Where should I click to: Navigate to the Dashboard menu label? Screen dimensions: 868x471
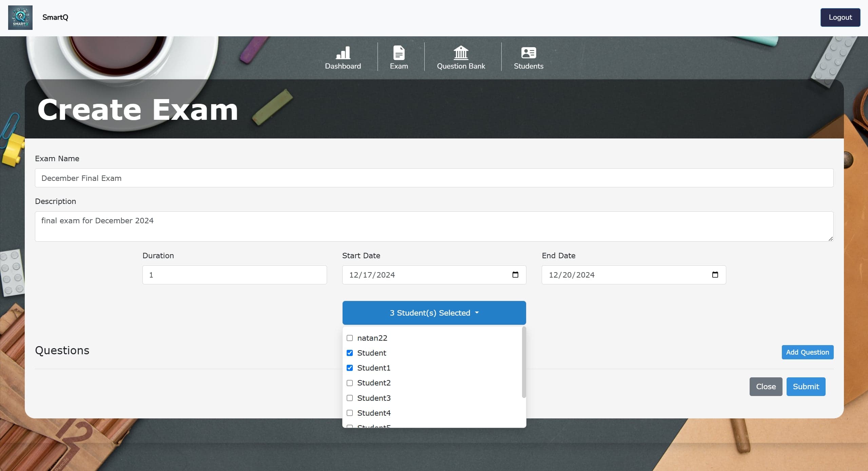coord(343,66)
